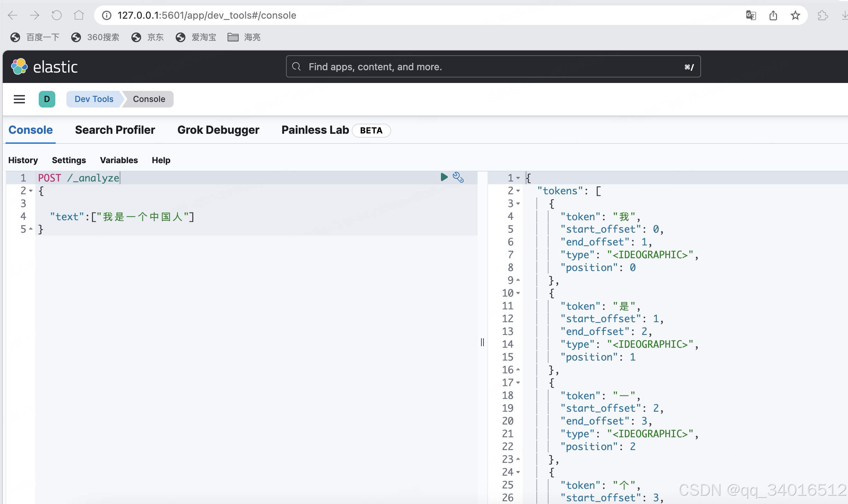Viewport: 848px width, 504px height.
Task: Click the browser share icon
Action: tap(773, 16)
